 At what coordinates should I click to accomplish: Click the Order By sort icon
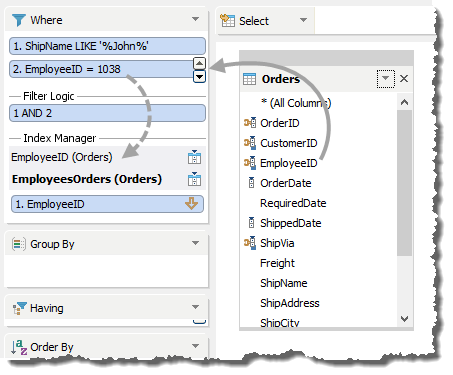19,347
